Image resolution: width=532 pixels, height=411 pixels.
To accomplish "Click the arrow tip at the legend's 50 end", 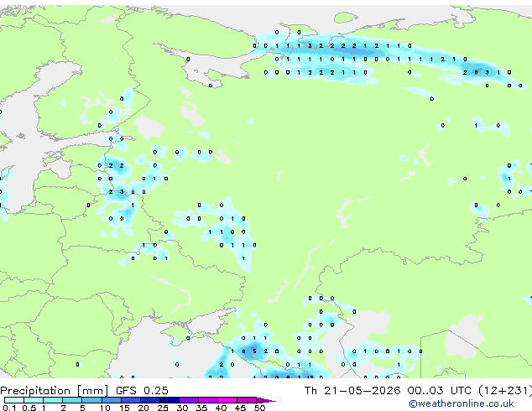I will [267, 400].
